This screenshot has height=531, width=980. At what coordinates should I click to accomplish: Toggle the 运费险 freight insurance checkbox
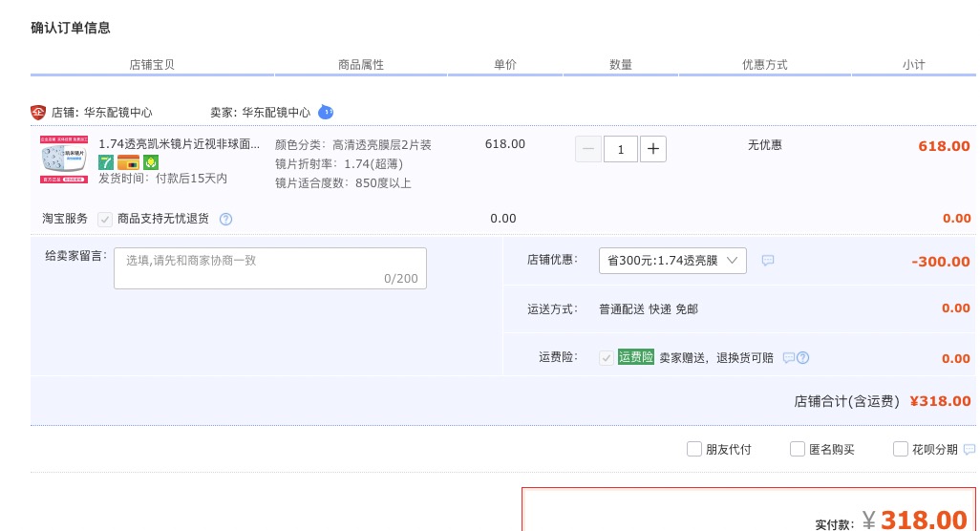click(606, 358)
